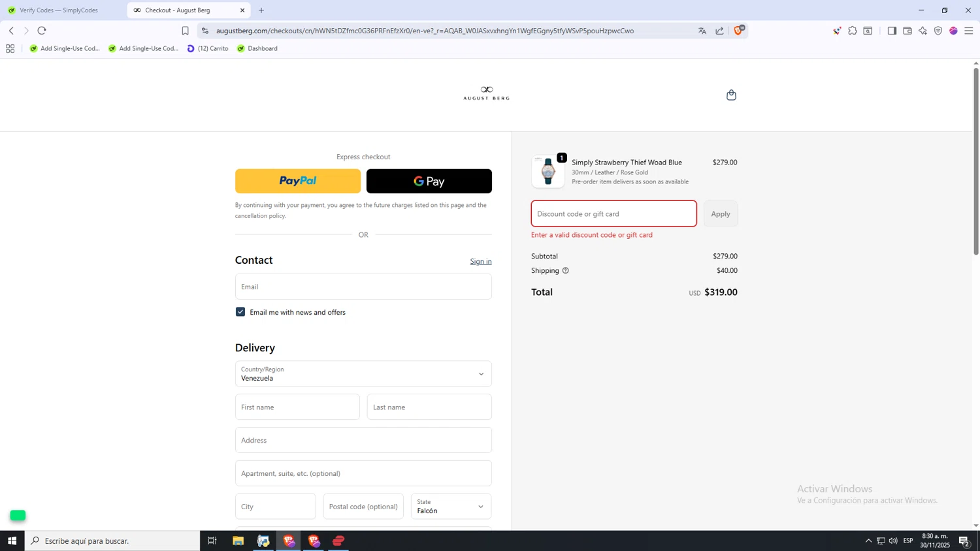Expand the Country/Region dropdown
Viewport: 980px width, 551px height.
(x=363, y=374)
